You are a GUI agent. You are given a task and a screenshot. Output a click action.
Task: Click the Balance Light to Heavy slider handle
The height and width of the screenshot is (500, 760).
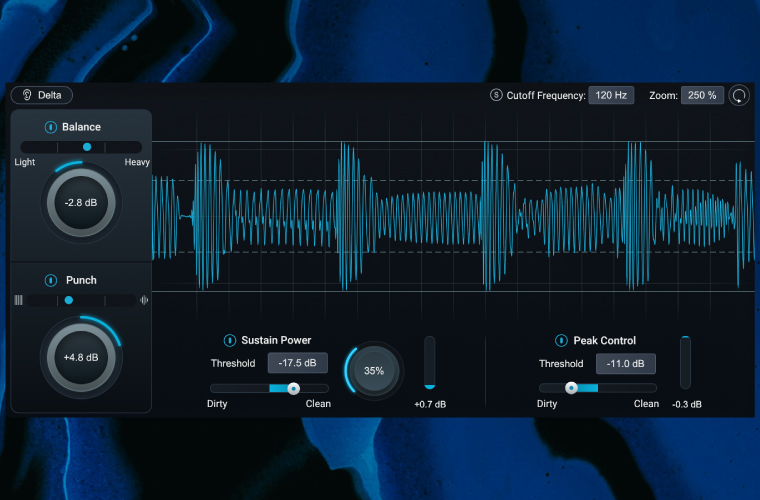[87, 147]
